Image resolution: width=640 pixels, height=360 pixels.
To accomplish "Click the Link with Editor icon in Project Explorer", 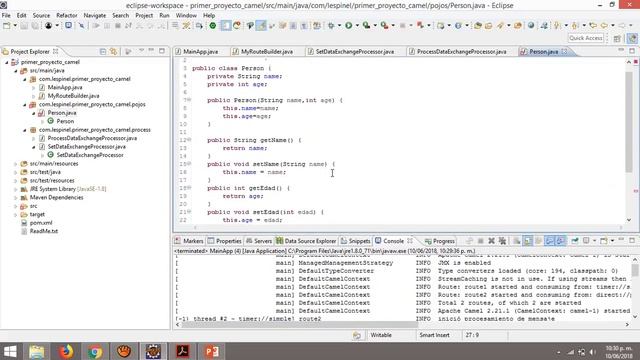I will click(113, 51).
